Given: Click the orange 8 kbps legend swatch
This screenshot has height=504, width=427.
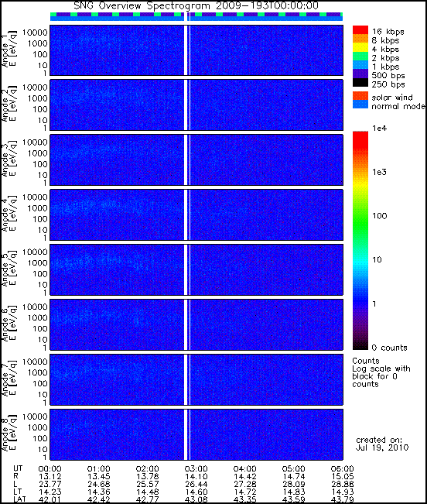Looking at the screenshot, I should click(360, 39).
